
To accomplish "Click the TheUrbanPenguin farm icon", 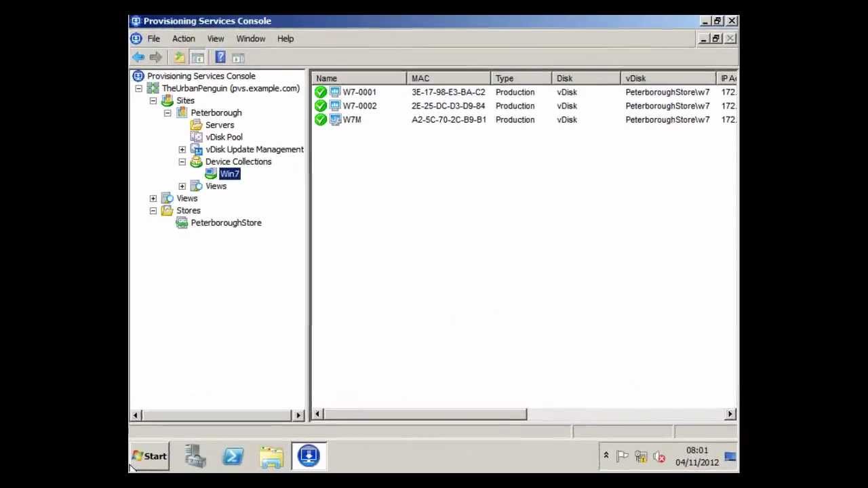I will [x=153, y=88].
